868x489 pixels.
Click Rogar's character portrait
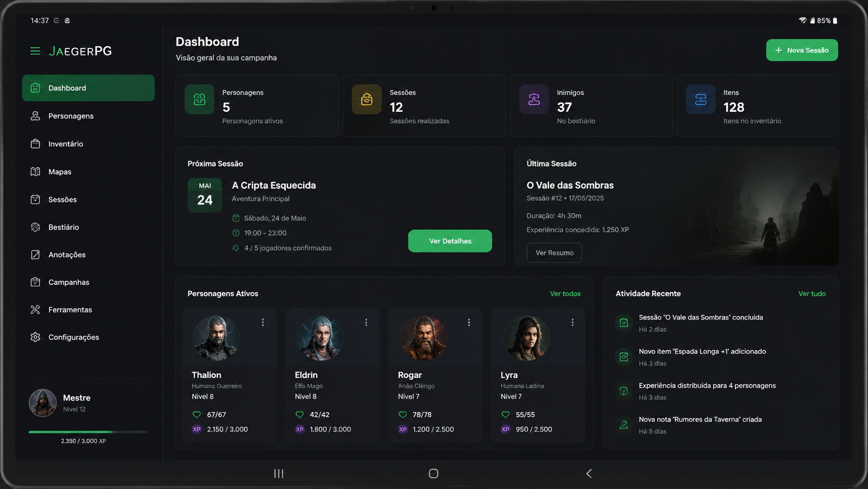tap(423, 338)
